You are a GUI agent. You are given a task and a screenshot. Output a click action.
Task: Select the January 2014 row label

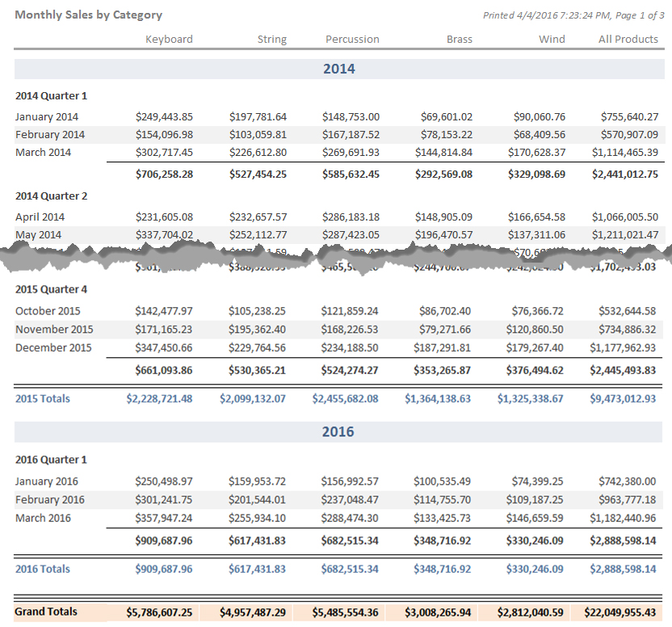click(47, 116)
